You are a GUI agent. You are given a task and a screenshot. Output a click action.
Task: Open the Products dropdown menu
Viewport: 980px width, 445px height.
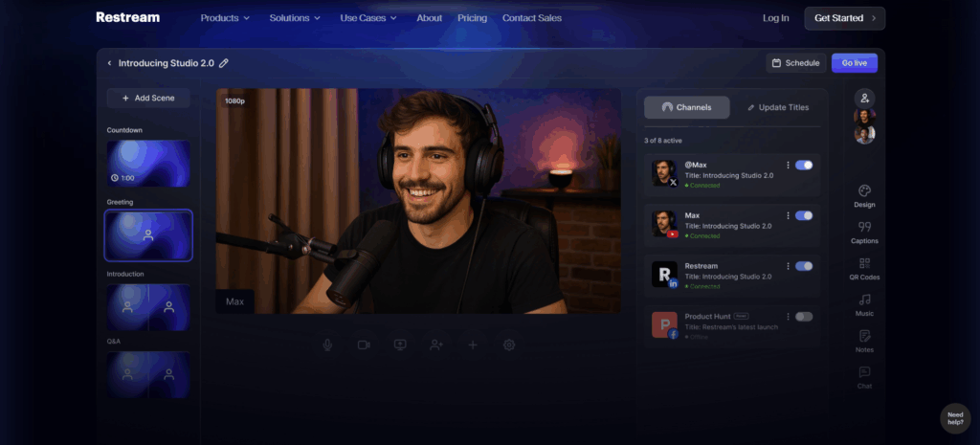click(225, 18)
